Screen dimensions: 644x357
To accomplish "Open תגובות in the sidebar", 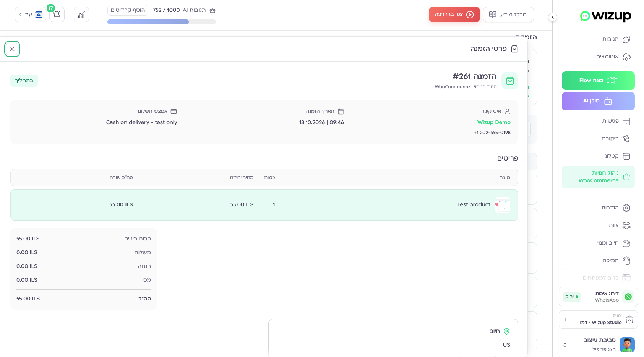I will (616, 39).
